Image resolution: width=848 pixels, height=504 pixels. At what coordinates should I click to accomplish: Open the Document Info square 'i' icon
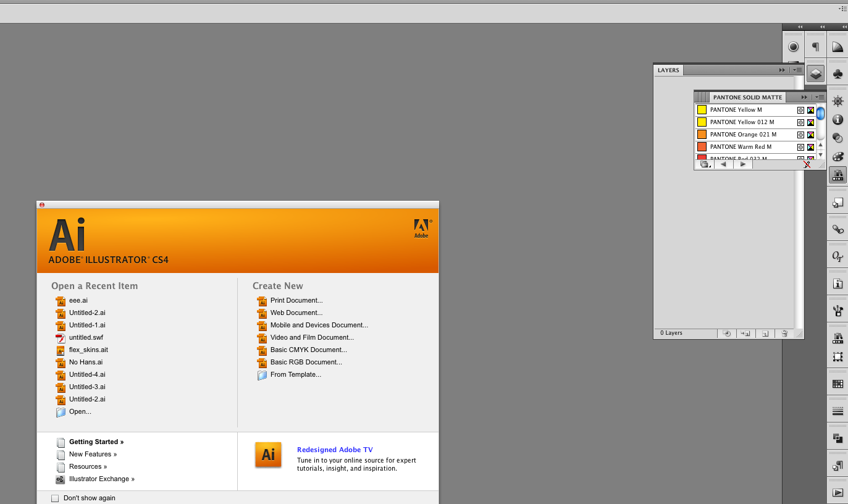click(x=838, y=284)
